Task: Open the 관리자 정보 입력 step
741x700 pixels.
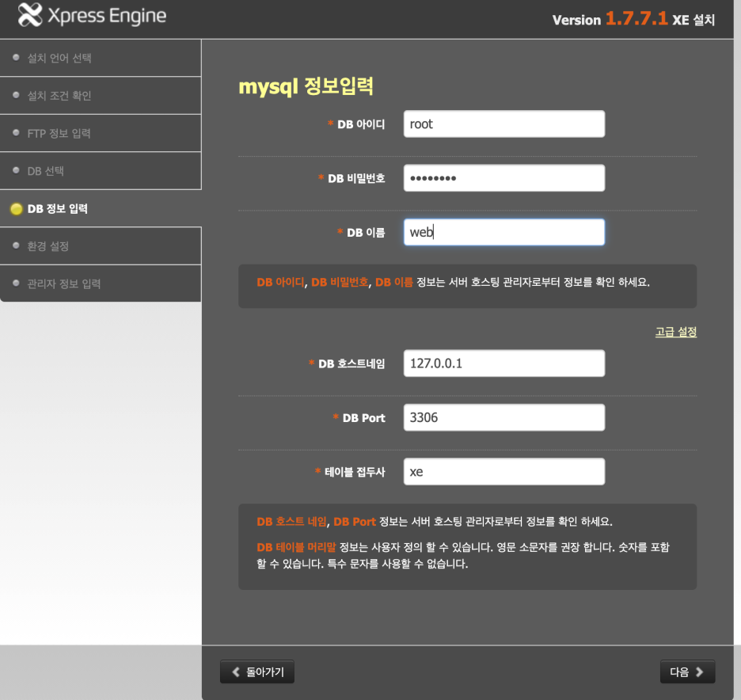Action: (x=101, y=283)
